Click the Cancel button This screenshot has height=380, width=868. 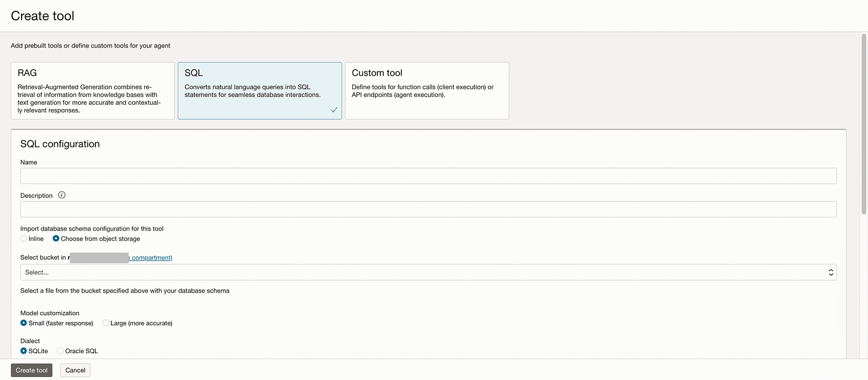pyautogui.click(x=75, y=370)
